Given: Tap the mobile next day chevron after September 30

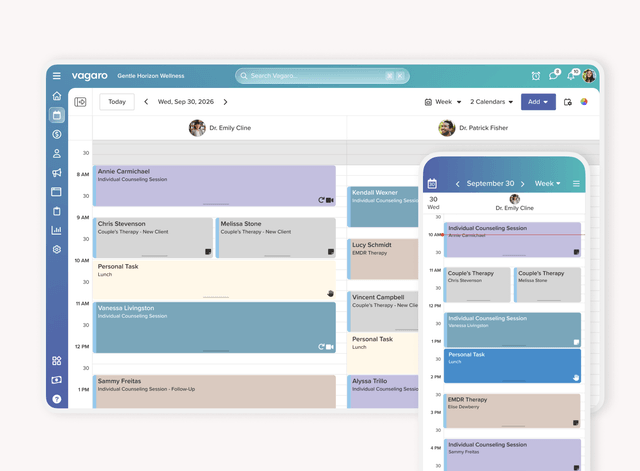Looking at the screenshot, I should pyautogui.click(x=522, y=184).
